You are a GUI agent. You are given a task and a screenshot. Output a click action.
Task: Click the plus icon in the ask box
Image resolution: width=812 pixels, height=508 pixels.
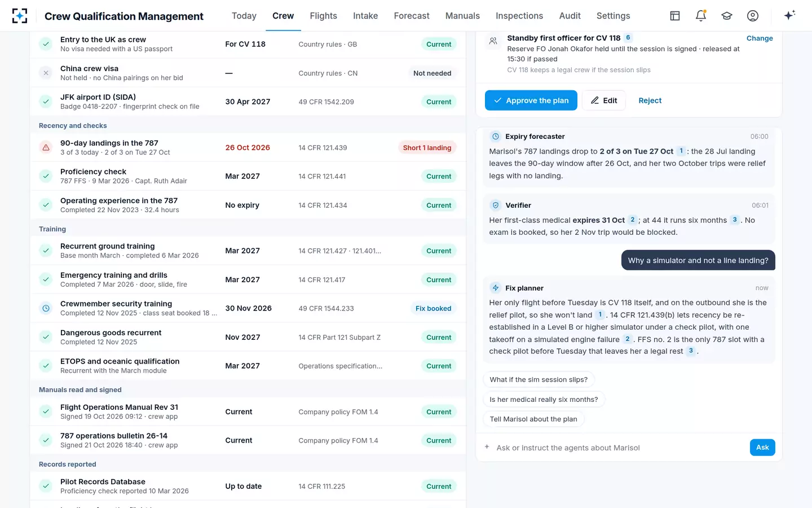coord(487,447)
